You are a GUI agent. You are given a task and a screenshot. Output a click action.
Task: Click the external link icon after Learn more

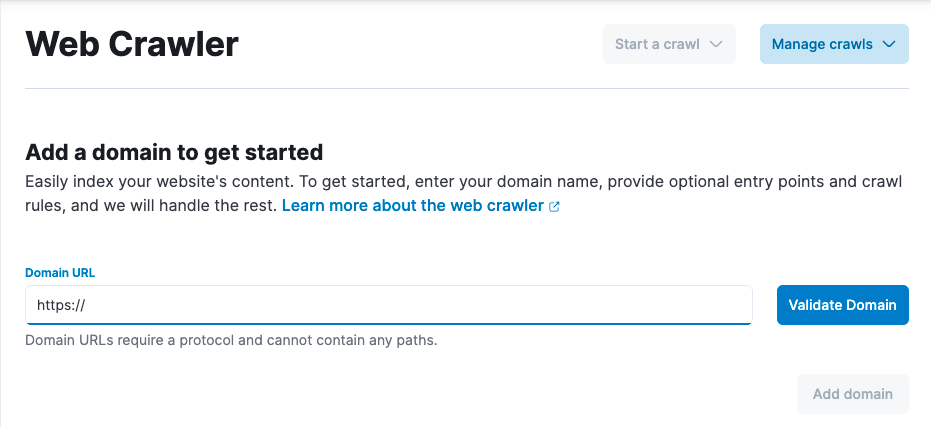[x=555, y=207]
